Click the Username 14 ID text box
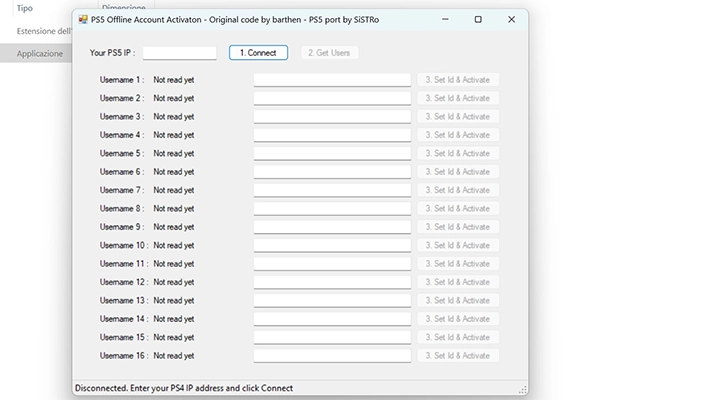Image resolution: width=710 pixels, height=400 pixels. 332,319
